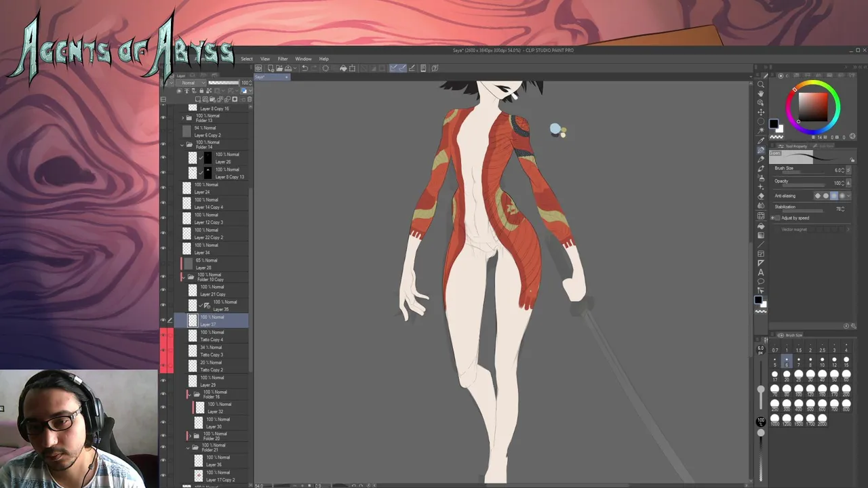Select the Eraser tool

pos(761,196)
